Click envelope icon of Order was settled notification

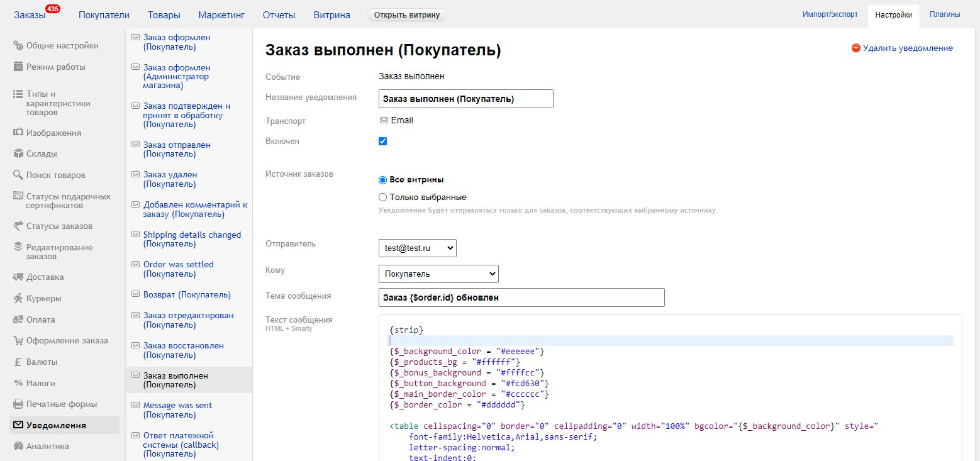(x=135, y=265)
